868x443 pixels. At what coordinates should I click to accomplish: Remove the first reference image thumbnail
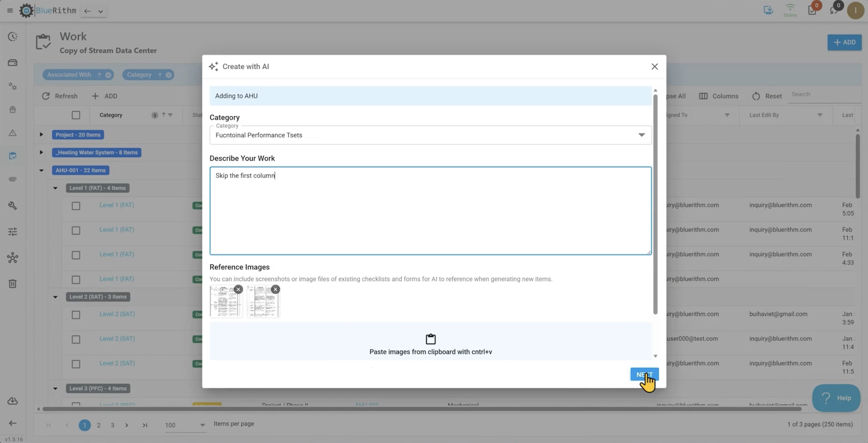click(x=238, y=290)
